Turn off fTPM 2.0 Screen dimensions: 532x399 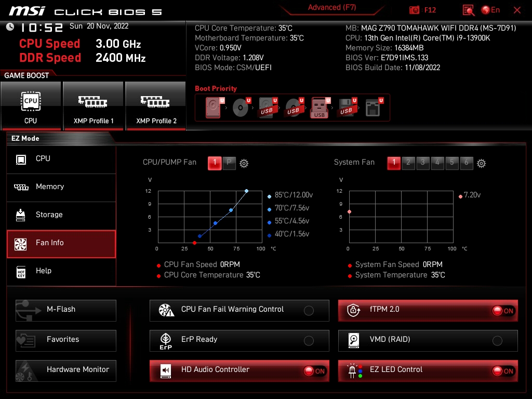[428, 311]
